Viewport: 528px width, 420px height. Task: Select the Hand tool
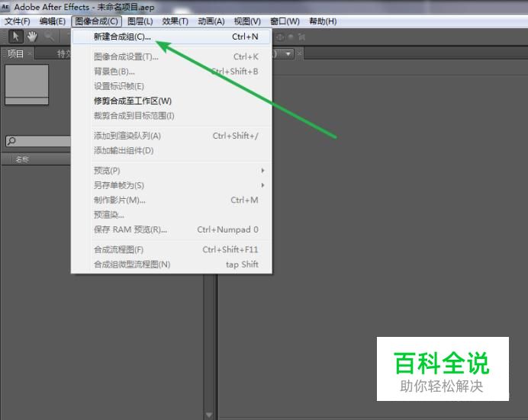tap(32, 37)
